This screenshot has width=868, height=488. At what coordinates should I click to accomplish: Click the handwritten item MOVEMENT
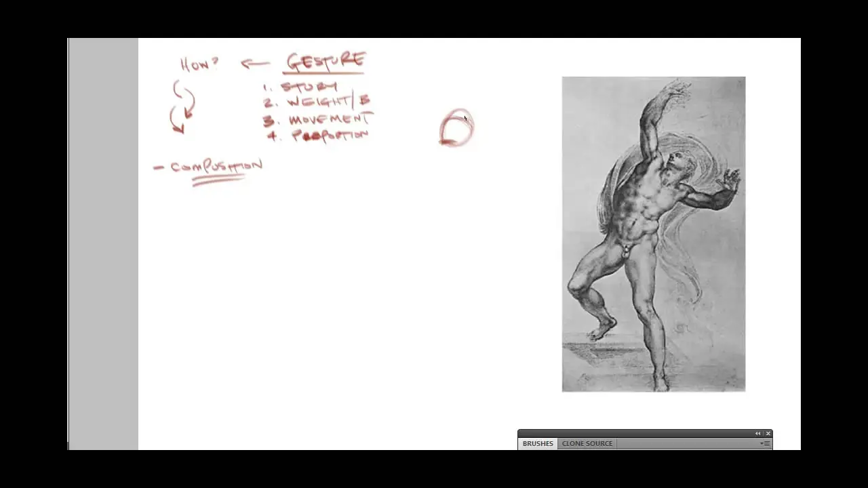330,119
